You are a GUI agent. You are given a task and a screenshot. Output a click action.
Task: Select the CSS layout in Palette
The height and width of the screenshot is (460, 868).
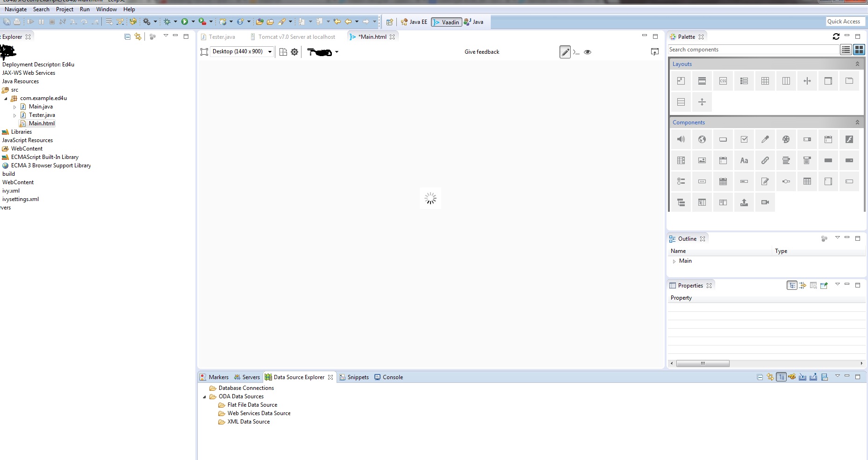(x=723, y=81)
